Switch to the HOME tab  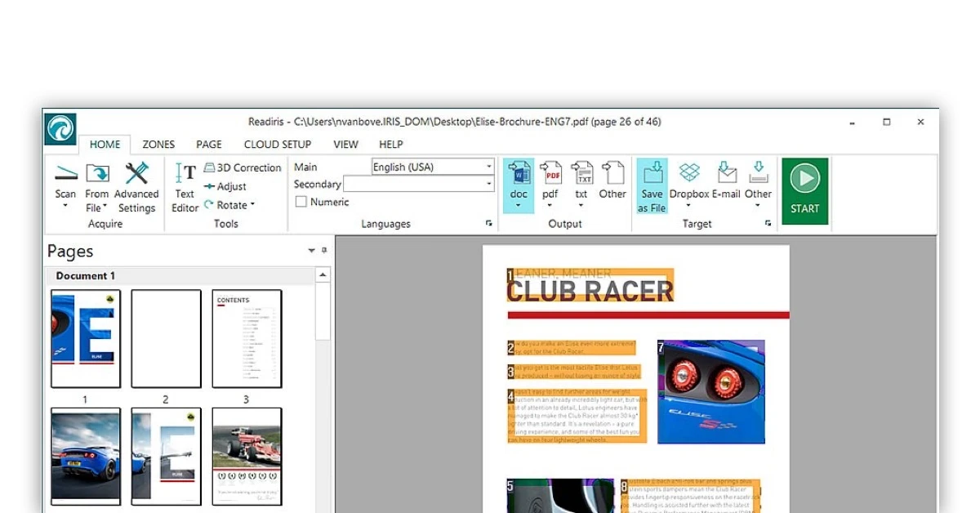105,144
